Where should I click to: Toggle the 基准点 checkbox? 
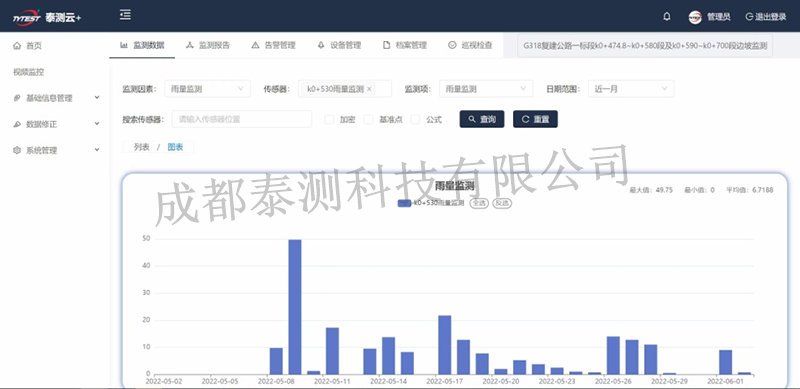point(368,119)
